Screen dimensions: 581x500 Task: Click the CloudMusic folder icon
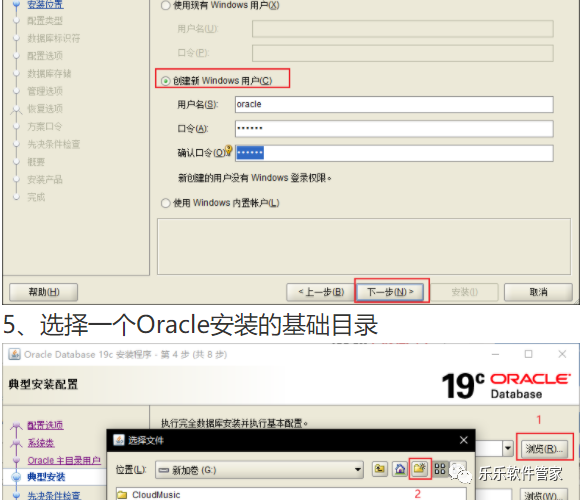(x=122, y=495)
